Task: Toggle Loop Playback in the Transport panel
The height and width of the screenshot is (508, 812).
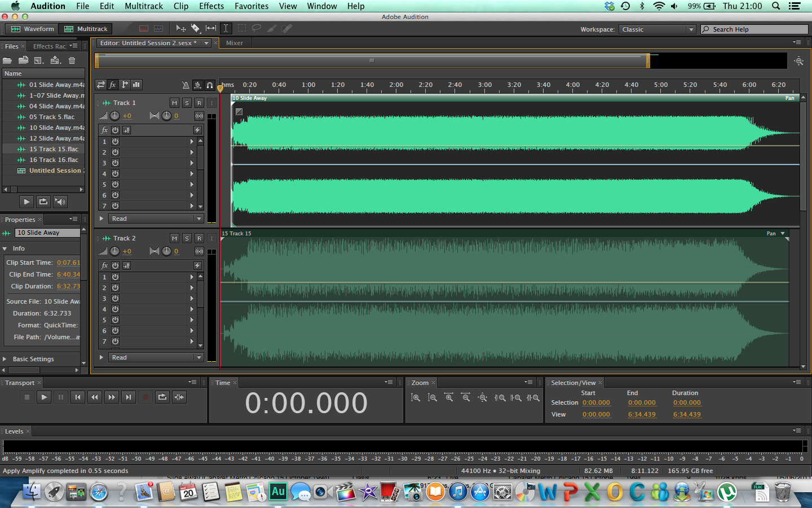Action: click(162, 397)
